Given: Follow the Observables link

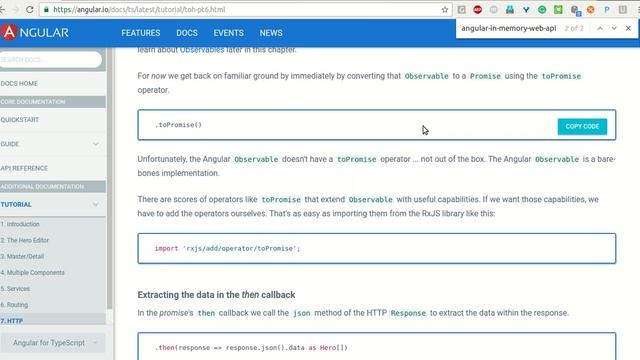Looking at the screenshot, I should pyautogui.click(x=202, y=50).
